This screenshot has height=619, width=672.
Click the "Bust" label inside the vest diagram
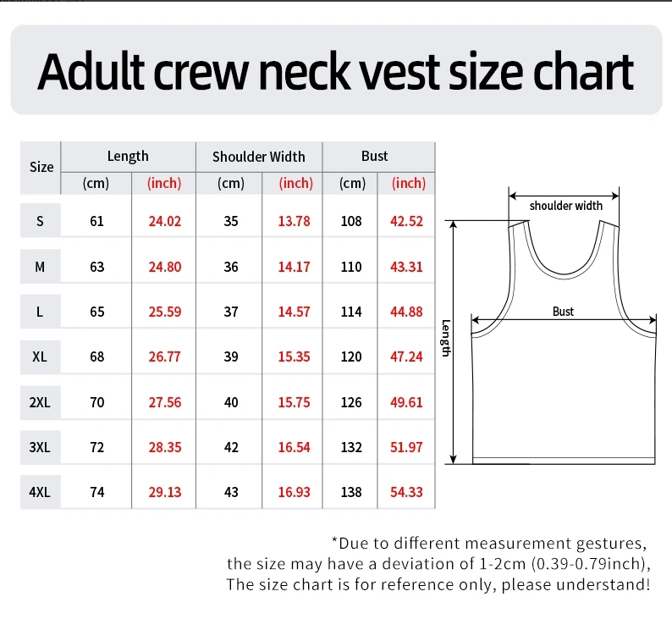[x=563, y=312]
